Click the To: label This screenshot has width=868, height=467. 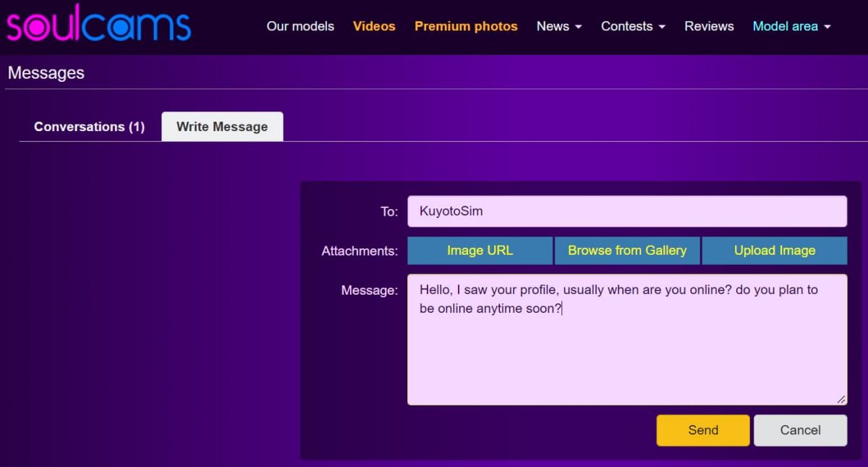389,211
